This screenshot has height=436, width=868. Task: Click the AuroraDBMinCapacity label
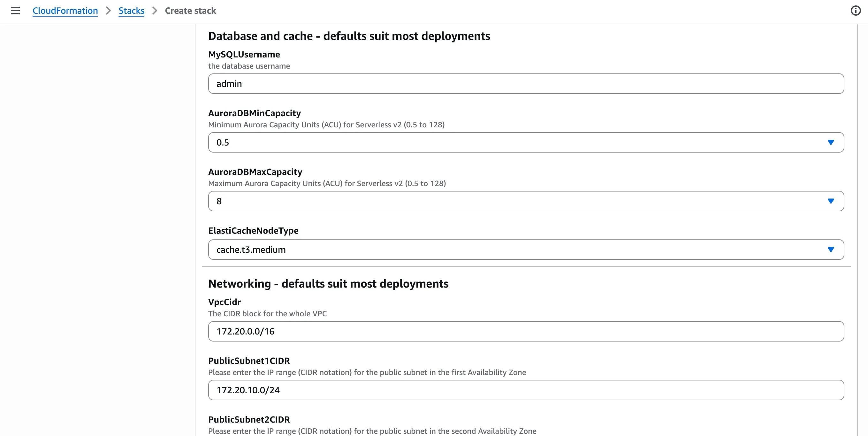[255, 113]
